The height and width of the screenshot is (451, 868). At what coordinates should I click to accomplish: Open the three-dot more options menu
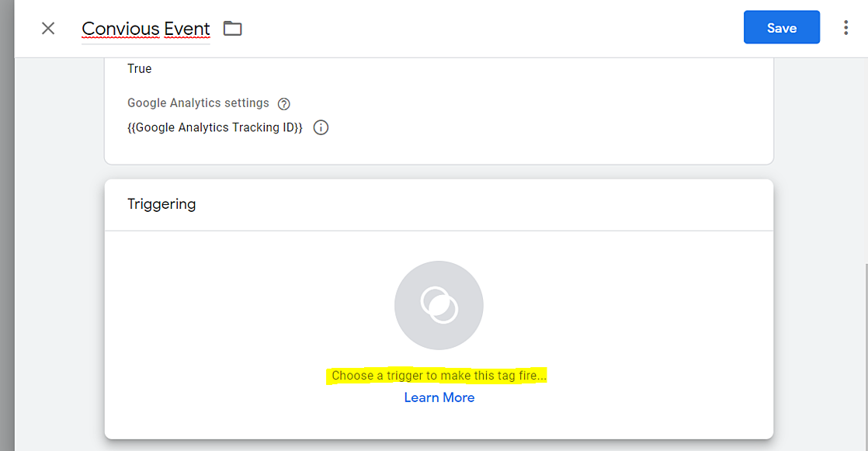[x=845, y=28]
